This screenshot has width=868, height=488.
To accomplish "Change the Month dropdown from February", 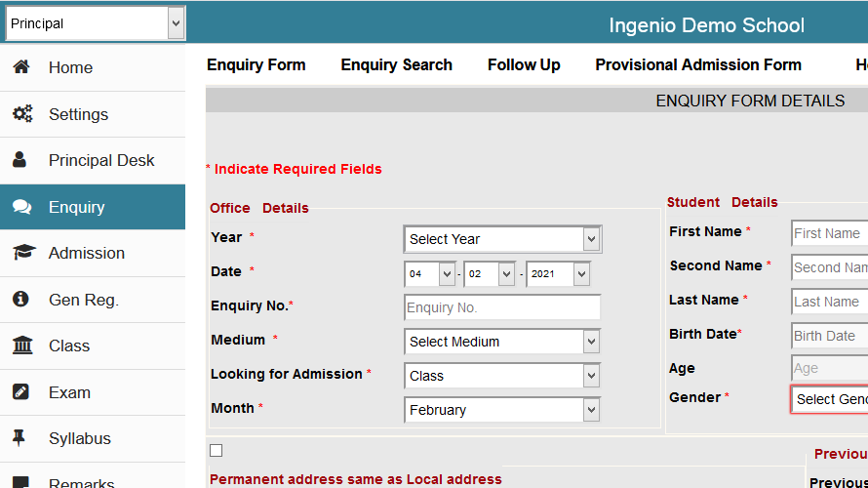I will pyautogui.click(x=502, y=410).
